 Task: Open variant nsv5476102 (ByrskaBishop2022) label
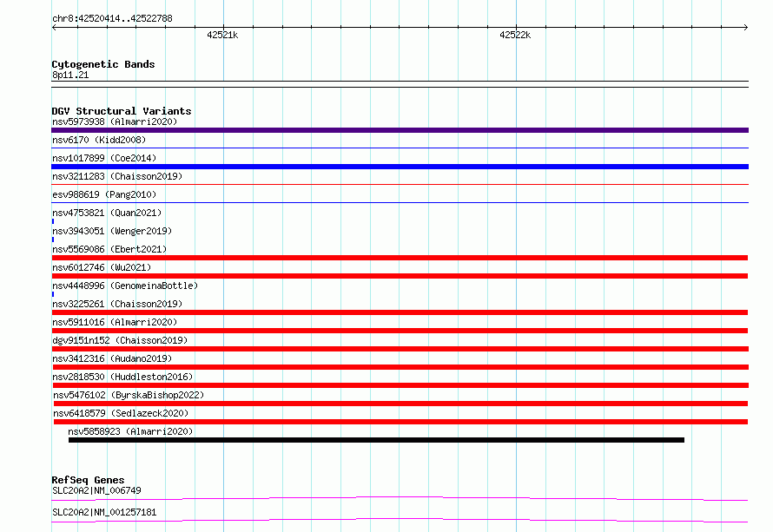pyautogui.click(x=129, y=395)
